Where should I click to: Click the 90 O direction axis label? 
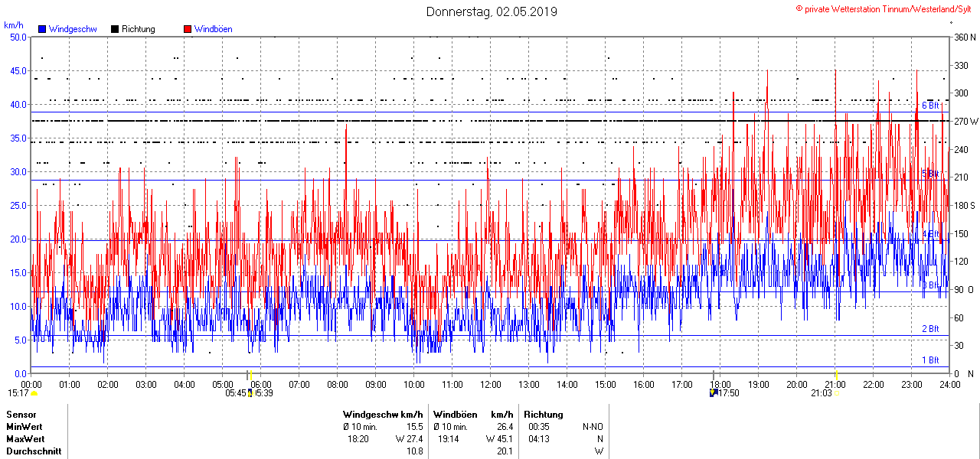[965, 289]
